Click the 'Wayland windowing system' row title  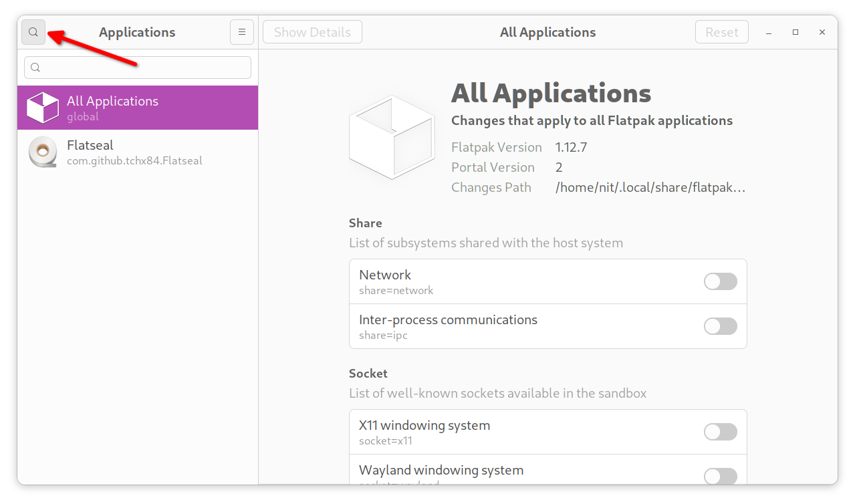[x=441, y=470]
